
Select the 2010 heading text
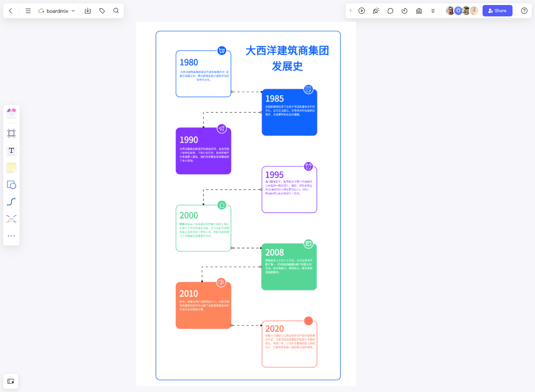coord(189,294)
